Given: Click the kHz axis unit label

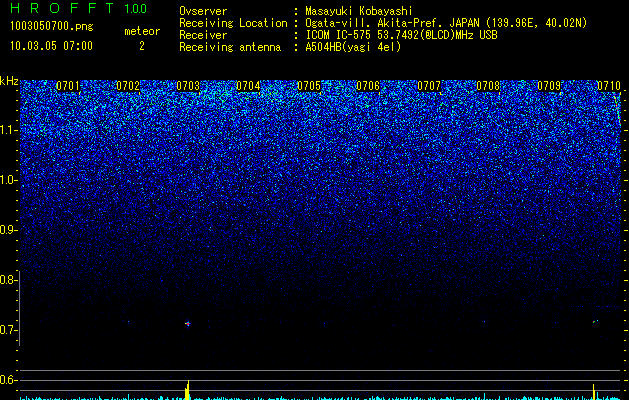Looking at the screenshot, I should (x=9, y=81).
